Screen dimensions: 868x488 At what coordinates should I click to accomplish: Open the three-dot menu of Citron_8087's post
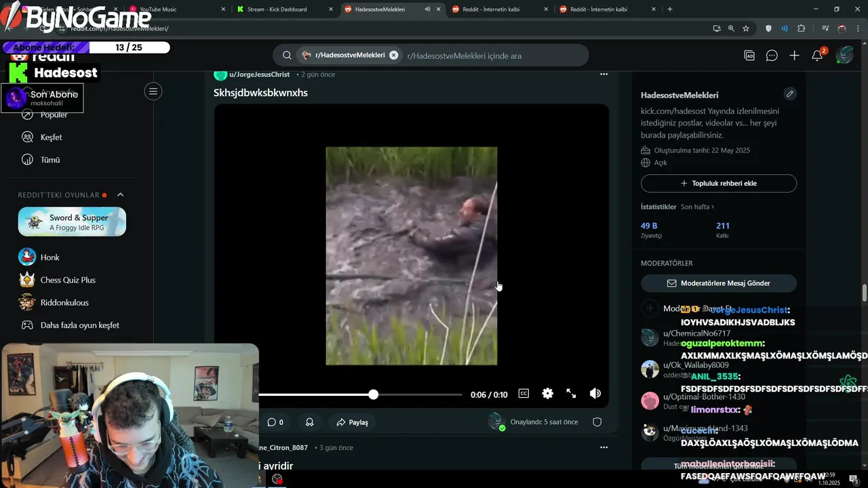tap(604, 447)
